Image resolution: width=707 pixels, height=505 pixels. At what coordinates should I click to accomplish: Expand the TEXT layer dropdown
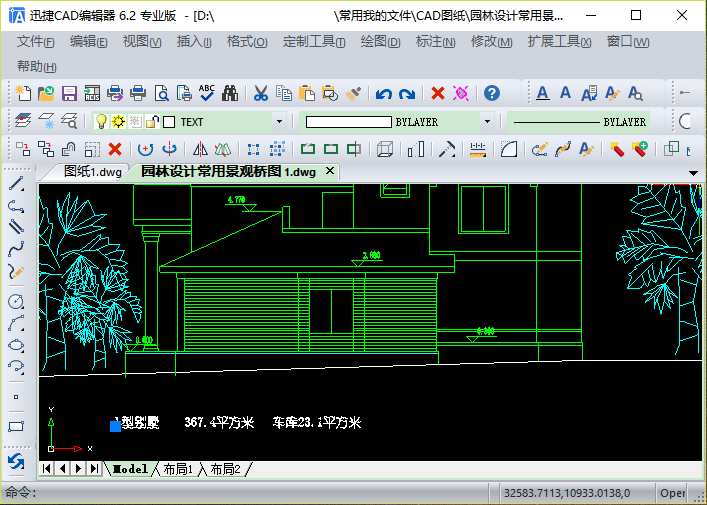point(280,122)
